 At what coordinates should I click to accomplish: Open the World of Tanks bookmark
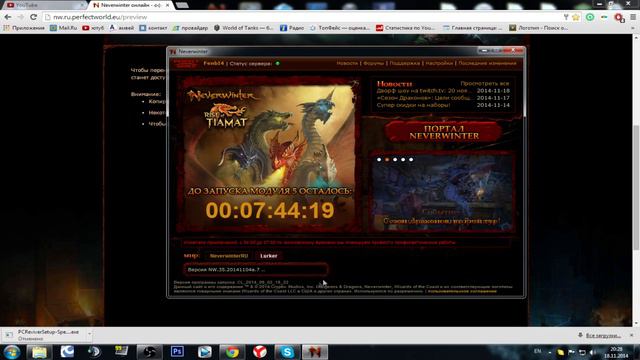click(x=244, y=28)
